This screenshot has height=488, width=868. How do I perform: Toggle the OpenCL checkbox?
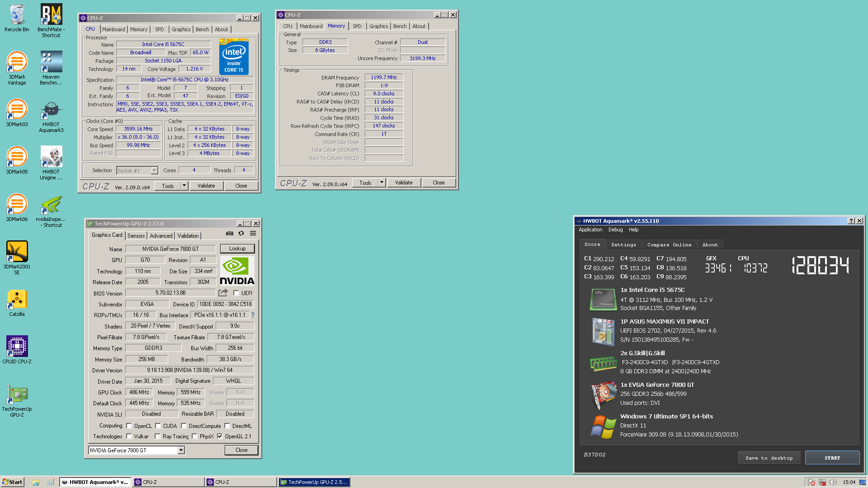point(129,426)
